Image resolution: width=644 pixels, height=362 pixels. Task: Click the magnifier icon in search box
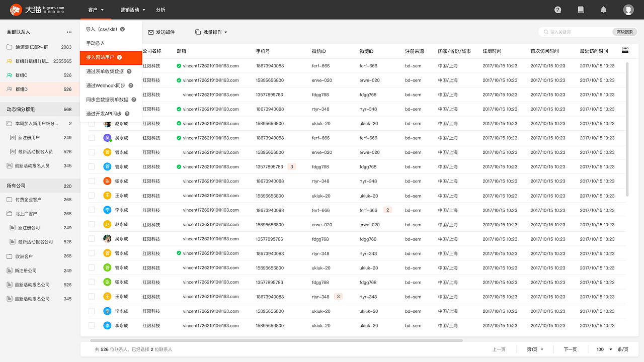pos(545,32)
